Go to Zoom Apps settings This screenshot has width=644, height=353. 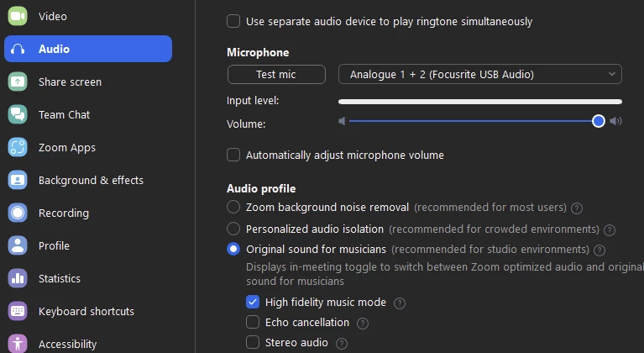point(88,147)
